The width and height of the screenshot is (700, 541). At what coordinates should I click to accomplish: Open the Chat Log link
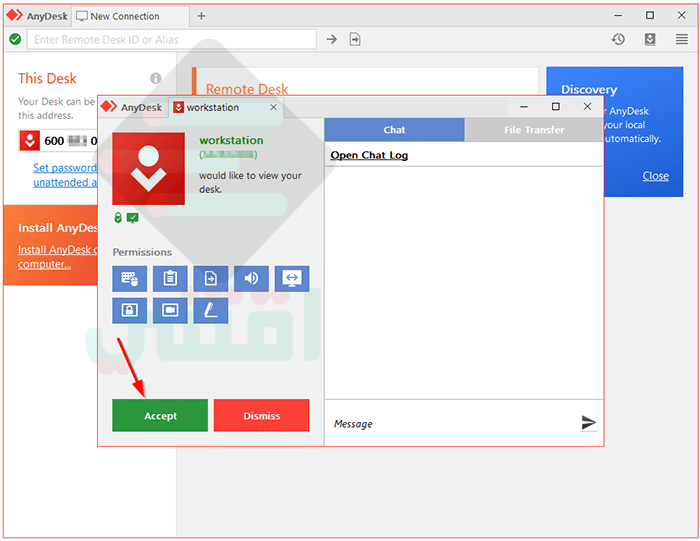[369, 155]
